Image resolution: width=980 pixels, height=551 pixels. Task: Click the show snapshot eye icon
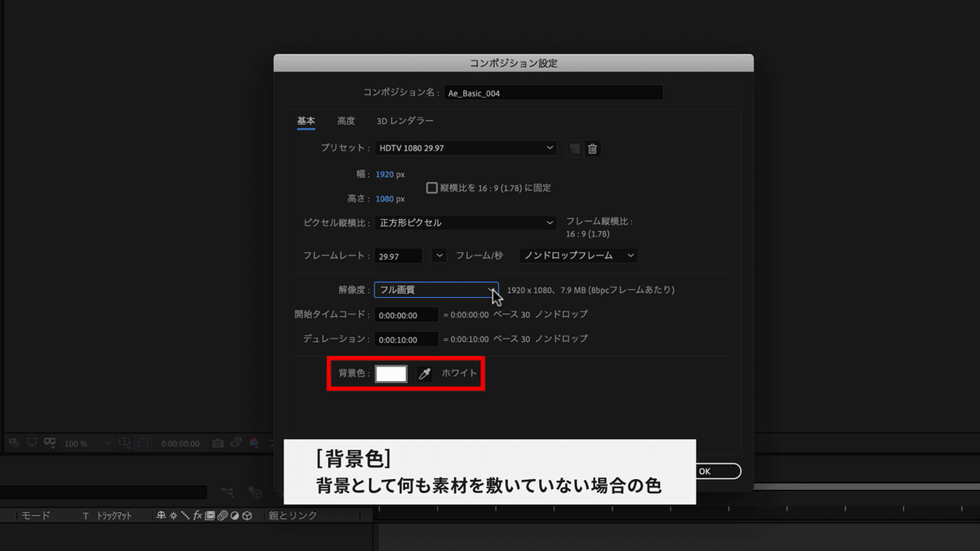coord(236,443)
